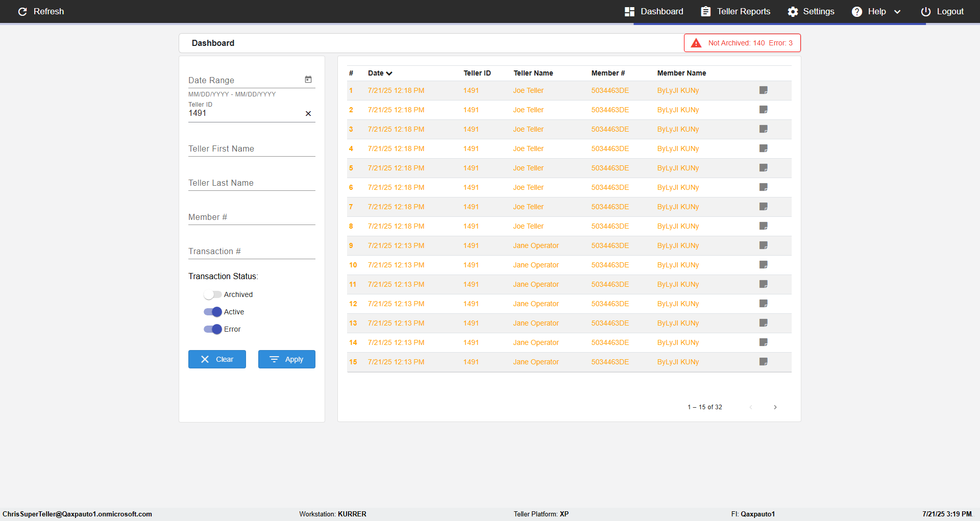Screen dimensions: 980x521
Task: Click the footer timestamp 7/21/25 3:19 PM
Action: click(x=947, y=514)
